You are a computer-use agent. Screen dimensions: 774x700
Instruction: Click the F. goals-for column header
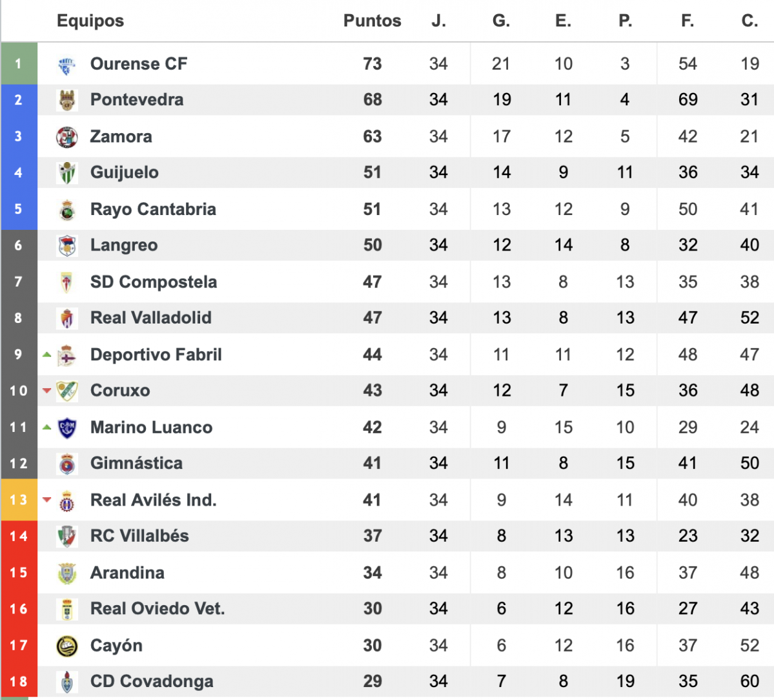pyautogui.click(x=687, y=21)
